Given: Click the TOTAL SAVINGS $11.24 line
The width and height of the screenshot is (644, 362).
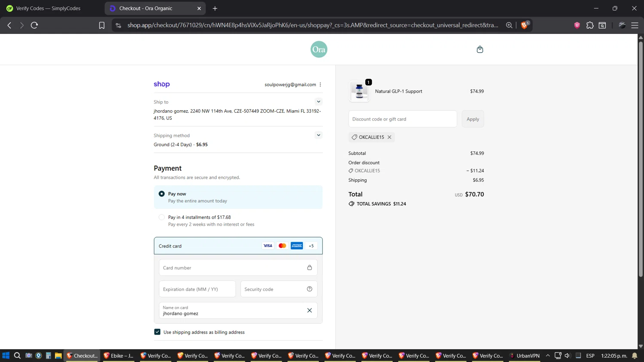Looking at the screenshot, I should pos(377,204).
